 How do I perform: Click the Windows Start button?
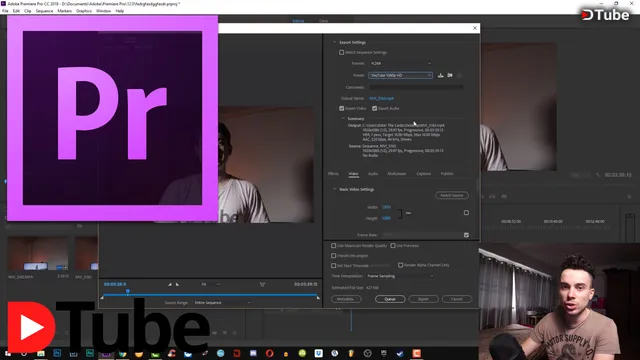click(x=8, y=353)
